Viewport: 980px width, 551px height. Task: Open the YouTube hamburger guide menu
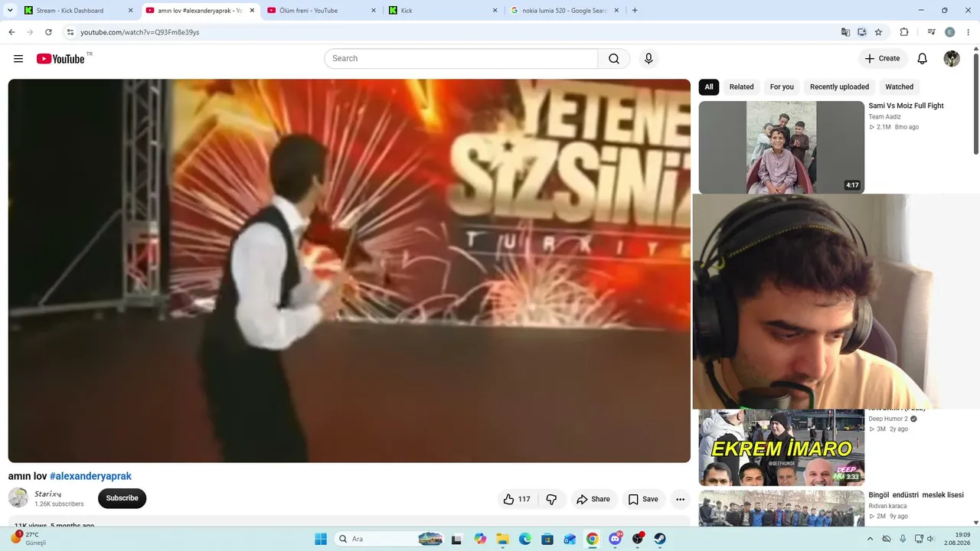(18, 59)
